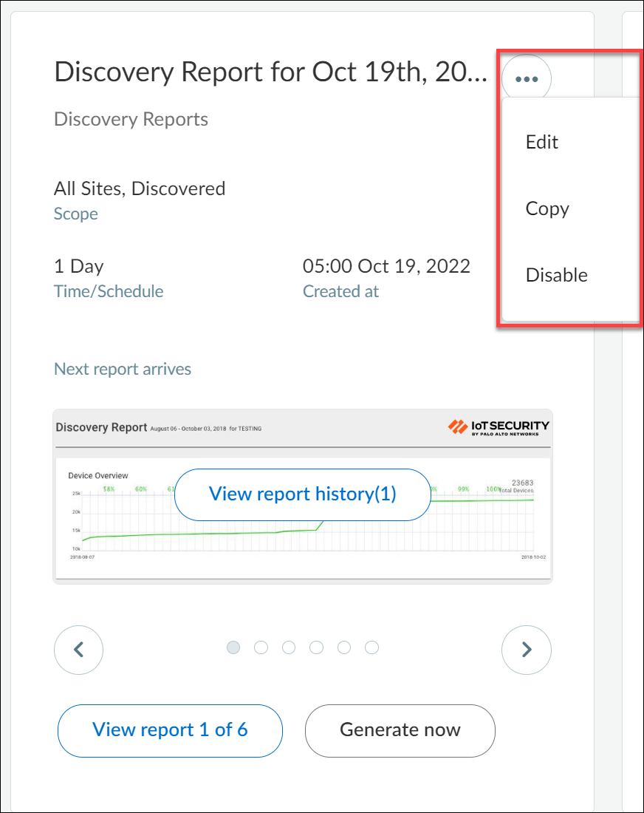644x813 pixels.
Task: Select the first carousel page dot
Action: click(x=233, y=647)
